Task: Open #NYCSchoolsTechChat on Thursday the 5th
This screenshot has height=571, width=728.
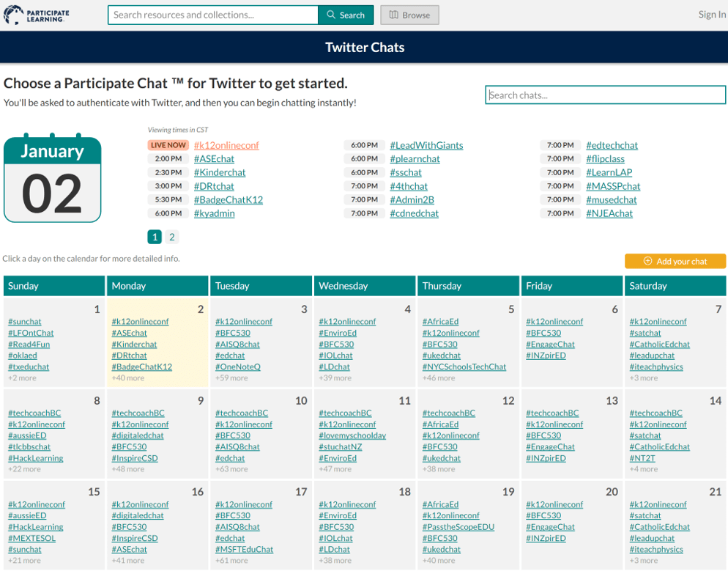Action: (464, 366)
